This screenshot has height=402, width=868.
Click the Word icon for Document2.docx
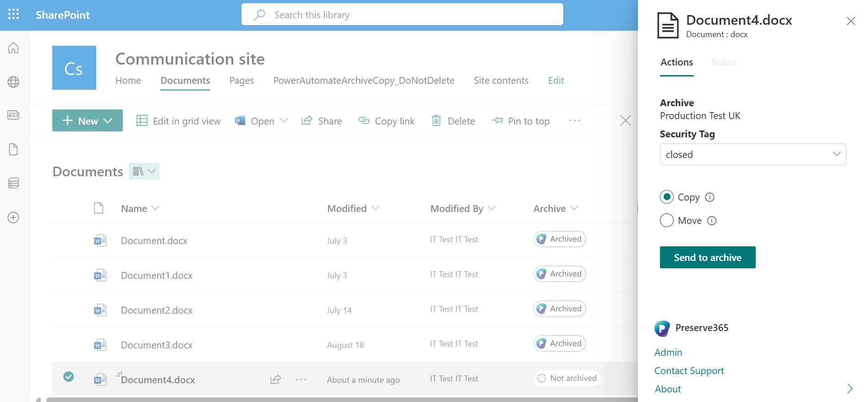click(x=100, y=310)
